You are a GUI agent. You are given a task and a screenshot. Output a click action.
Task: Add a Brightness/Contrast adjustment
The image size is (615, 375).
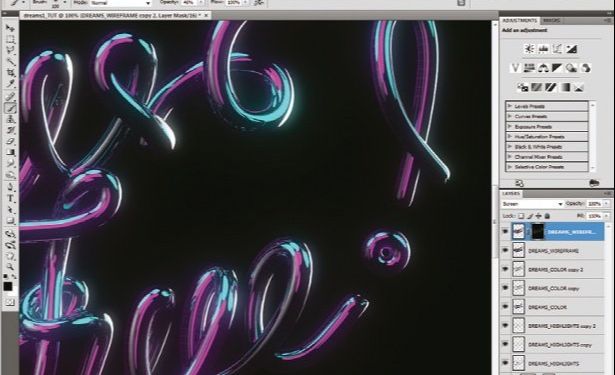pyautogui.click(x=529, y=49)
